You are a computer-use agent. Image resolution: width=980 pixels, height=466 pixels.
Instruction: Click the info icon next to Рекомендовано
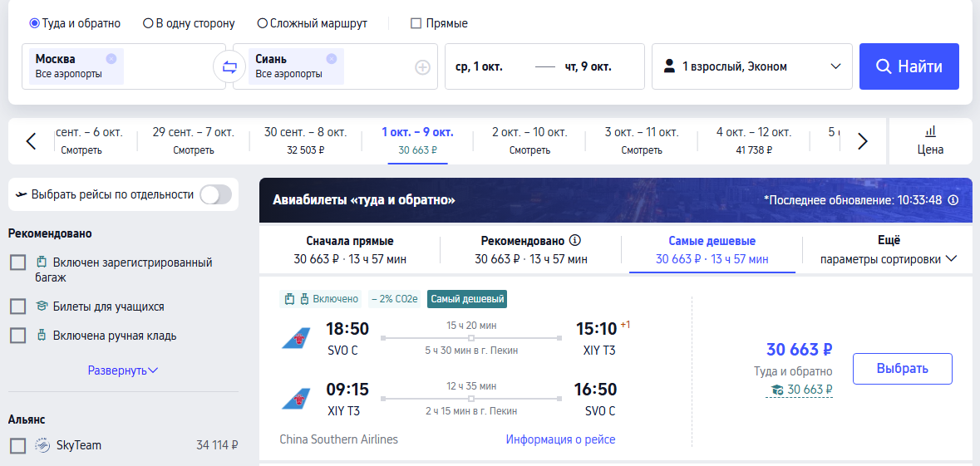click(576, 241)
